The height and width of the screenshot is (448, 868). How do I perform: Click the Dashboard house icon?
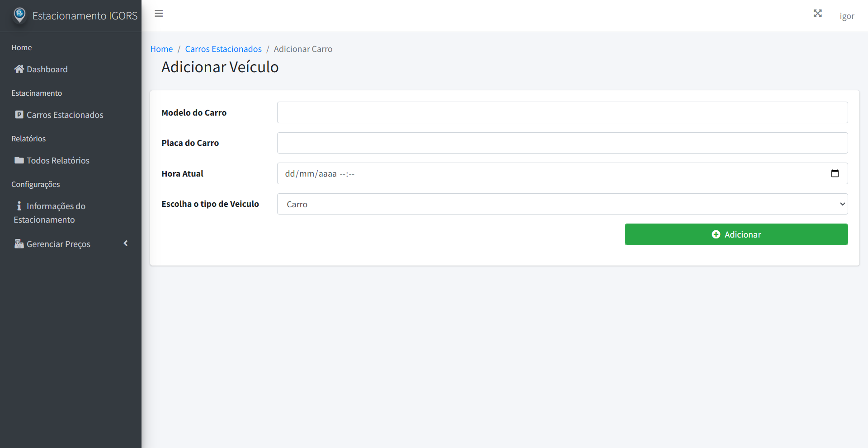click(x=19, y=69)
